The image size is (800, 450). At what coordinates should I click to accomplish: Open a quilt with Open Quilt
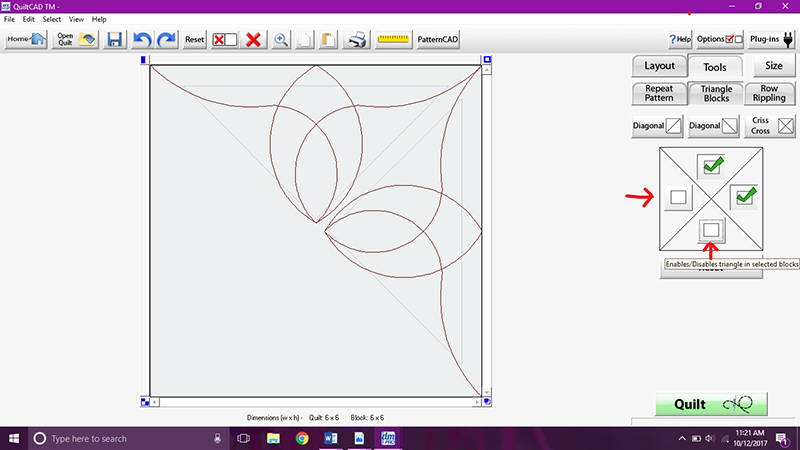pos(76,40)
